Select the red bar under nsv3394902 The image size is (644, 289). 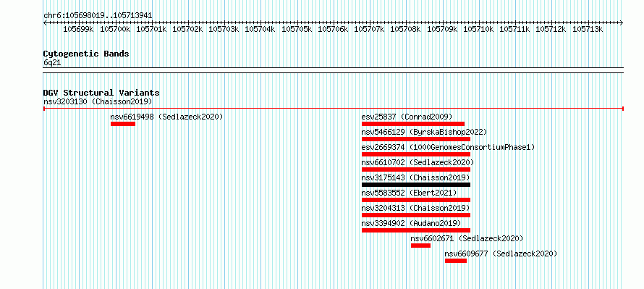point(416,230)
